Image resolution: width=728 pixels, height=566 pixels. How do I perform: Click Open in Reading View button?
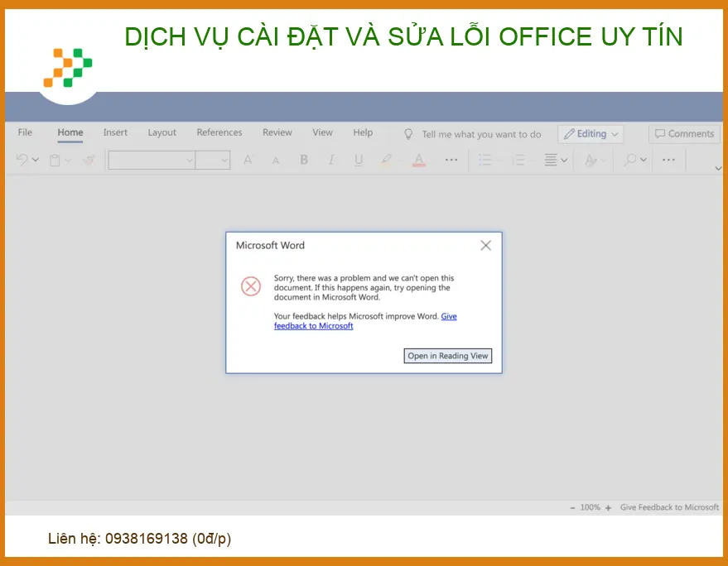[447, 356]
